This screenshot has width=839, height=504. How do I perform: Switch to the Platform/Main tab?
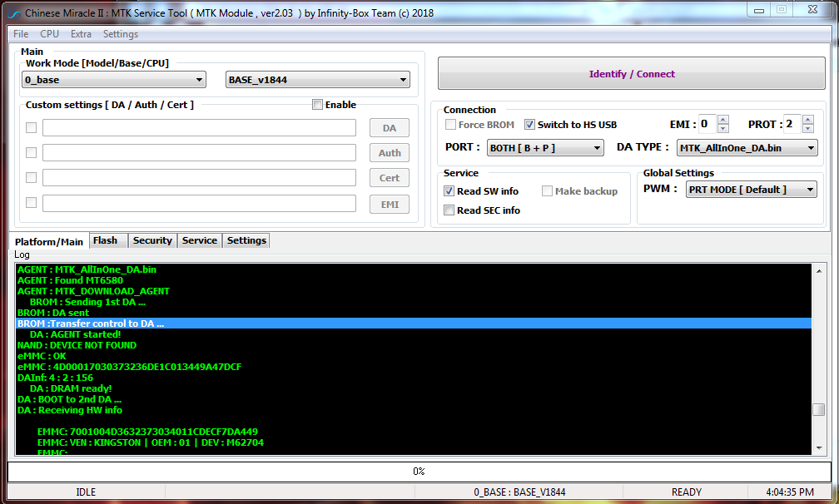(48, 241)
